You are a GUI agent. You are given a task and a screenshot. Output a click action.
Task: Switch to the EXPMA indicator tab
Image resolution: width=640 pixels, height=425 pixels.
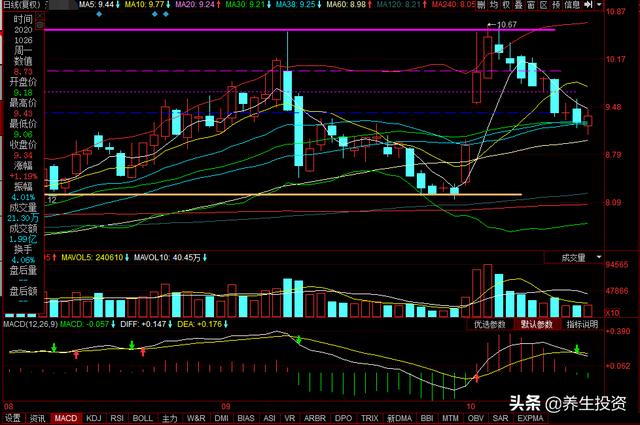[530, 418]
